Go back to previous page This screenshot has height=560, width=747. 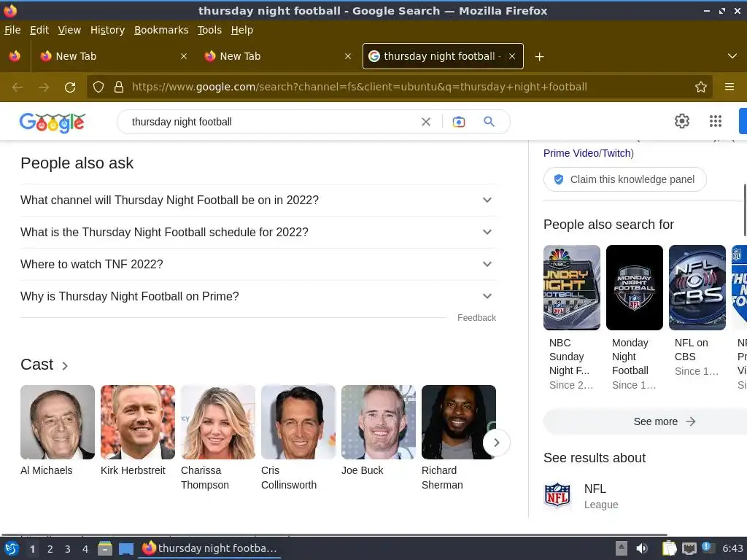pyautogui.click(x=18, y=87)
